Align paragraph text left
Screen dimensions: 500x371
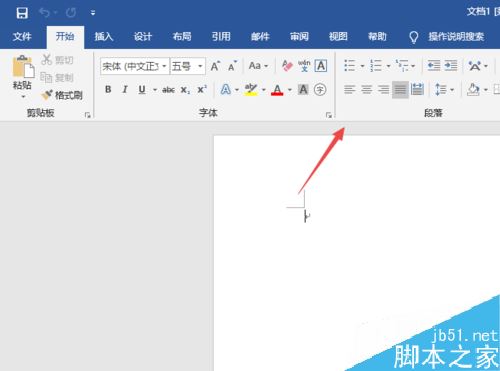pyautogui.click(x=350, y=89)
